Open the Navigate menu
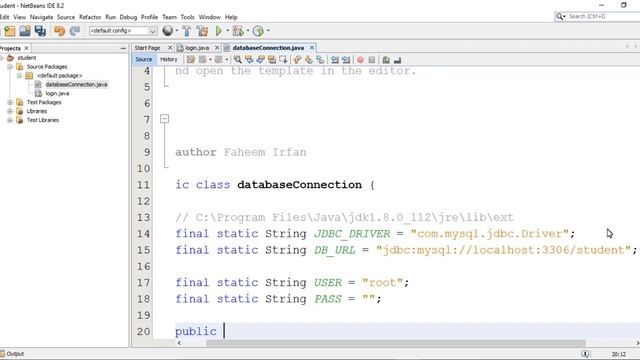Viewport: 640px width, 360px height. click(x=41, y=17)
